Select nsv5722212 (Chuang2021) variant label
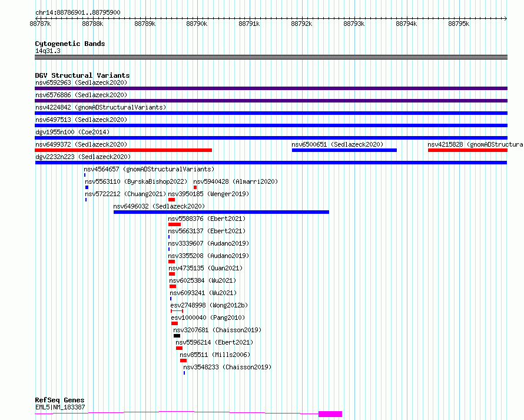This screenshot has height=420, width=524. 125,194
